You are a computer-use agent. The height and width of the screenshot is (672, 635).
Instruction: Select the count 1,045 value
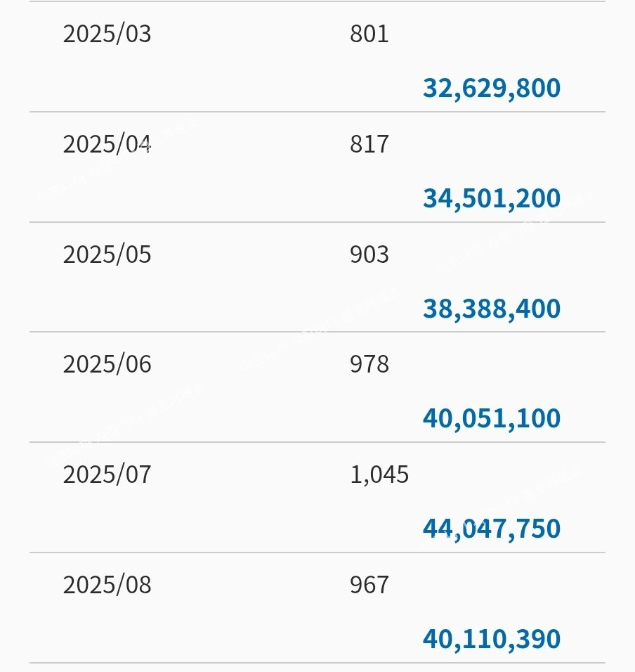point(379,475)
